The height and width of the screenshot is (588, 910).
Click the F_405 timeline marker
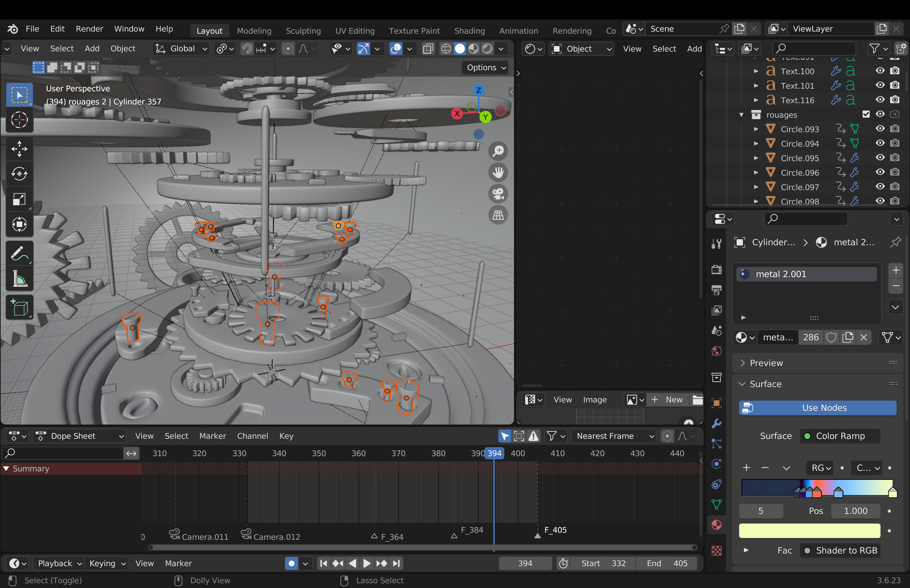click(x=537, y=535)
